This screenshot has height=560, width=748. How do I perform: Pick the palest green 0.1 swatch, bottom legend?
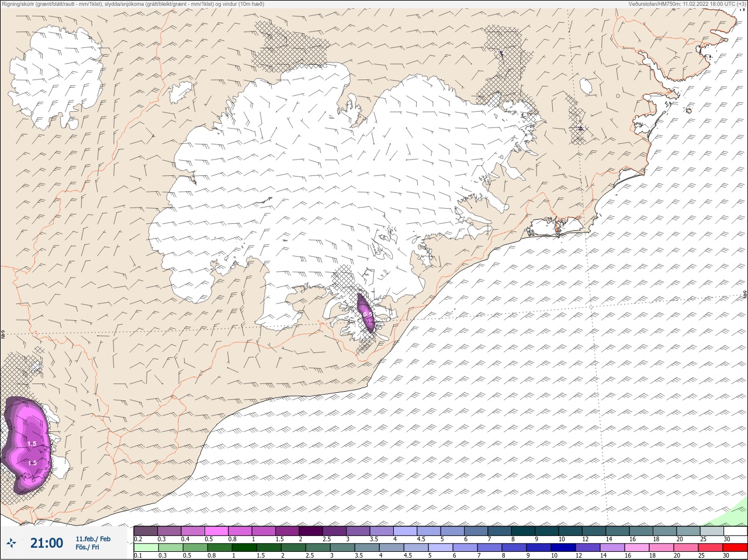click(146, 547)
